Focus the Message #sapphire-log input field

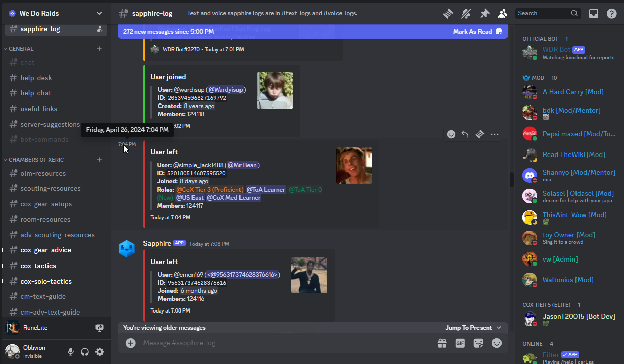[x=285, y=343]
